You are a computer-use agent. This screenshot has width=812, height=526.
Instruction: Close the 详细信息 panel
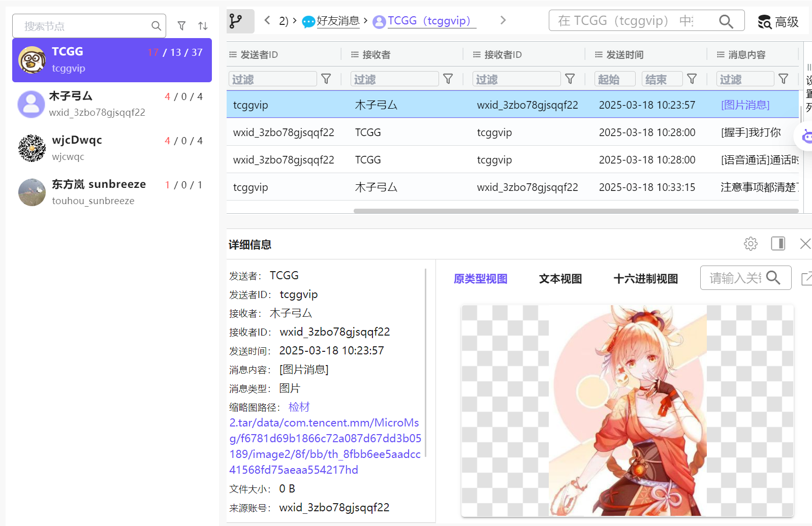[805, 244]
